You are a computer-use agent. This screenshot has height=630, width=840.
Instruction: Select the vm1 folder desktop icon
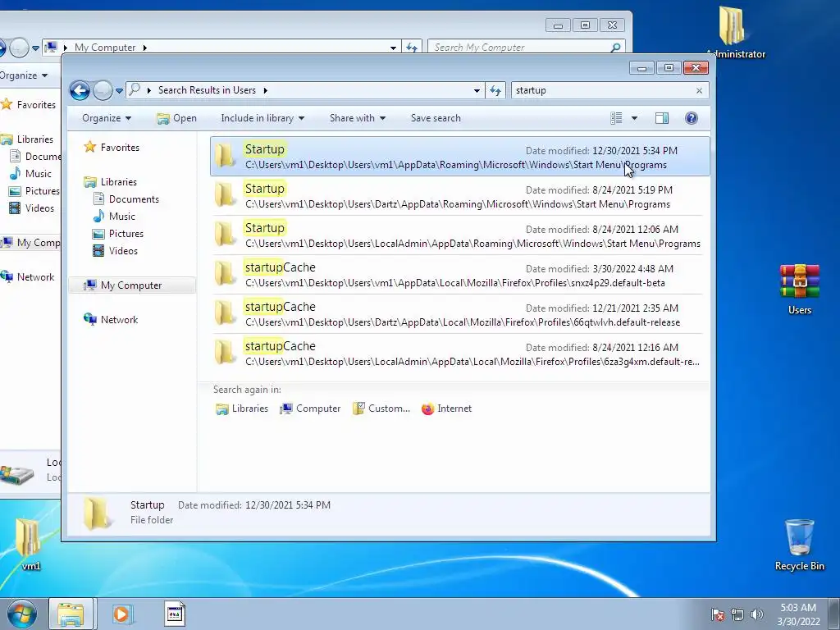(x=27, y=544)
